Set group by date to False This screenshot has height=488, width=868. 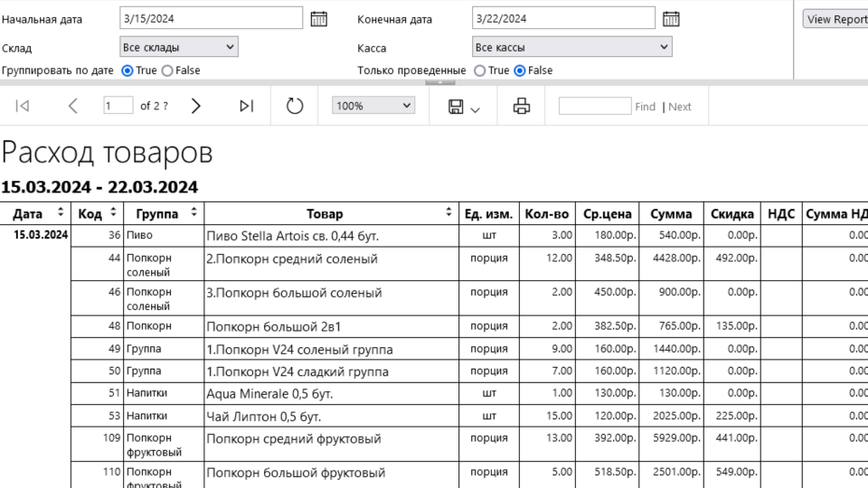click(167, 70)
